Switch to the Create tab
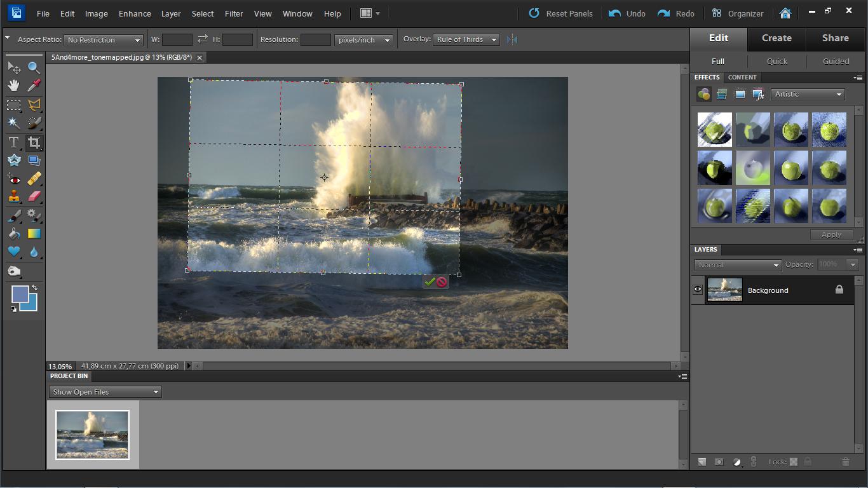Screen dimensions: 868x488 [x=776, y=38]
